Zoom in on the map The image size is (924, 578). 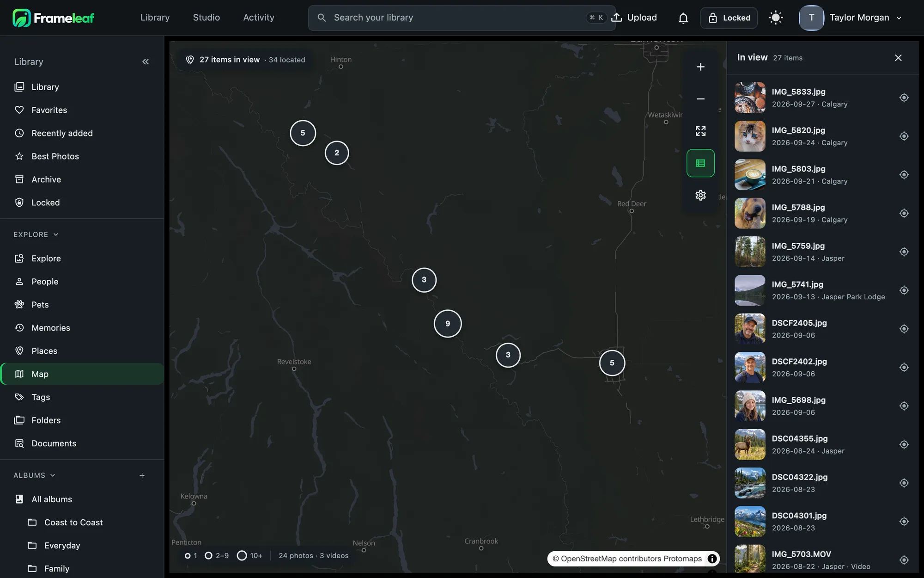click(700, 67)
